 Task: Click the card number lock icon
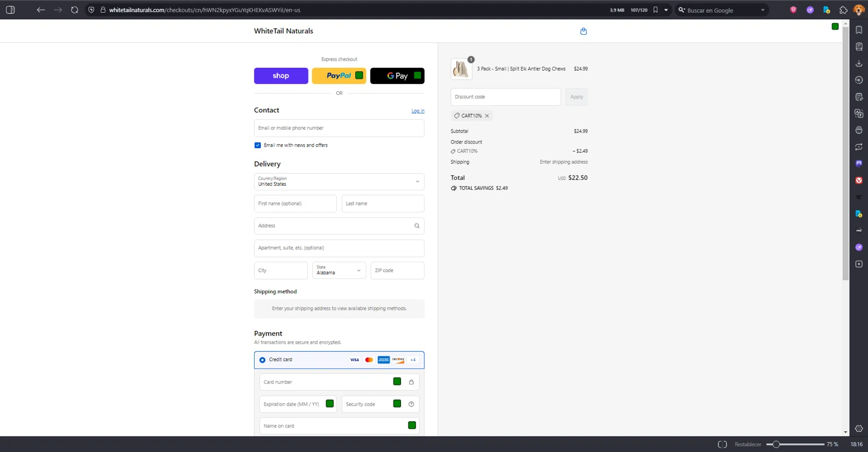point(411,382)
